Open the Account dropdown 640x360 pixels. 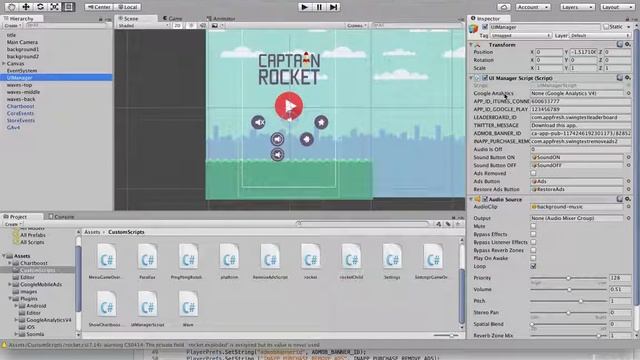(533, 7)
